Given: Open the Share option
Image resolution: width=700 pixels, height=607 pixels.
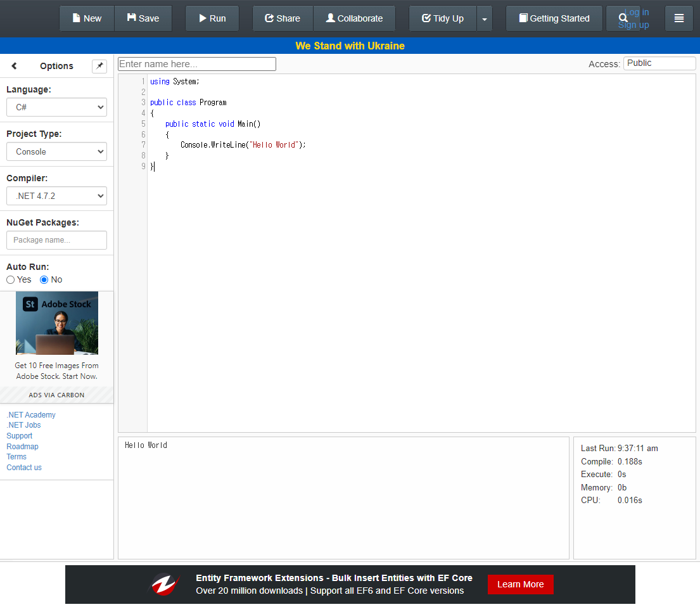Looking at the screenshot, I should pos(283,18).
